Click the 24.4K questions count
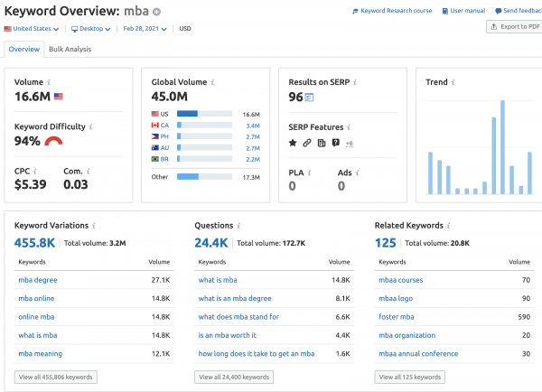 tap(211, 243)
